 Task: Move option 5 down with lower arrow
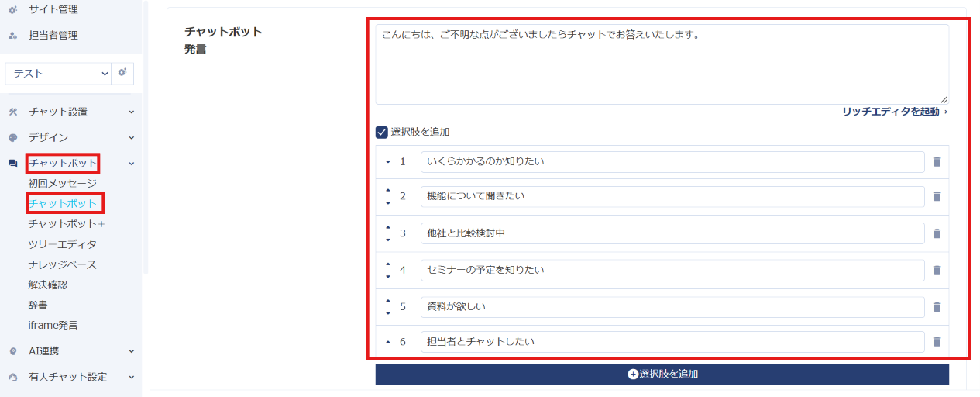coord(388,313)
